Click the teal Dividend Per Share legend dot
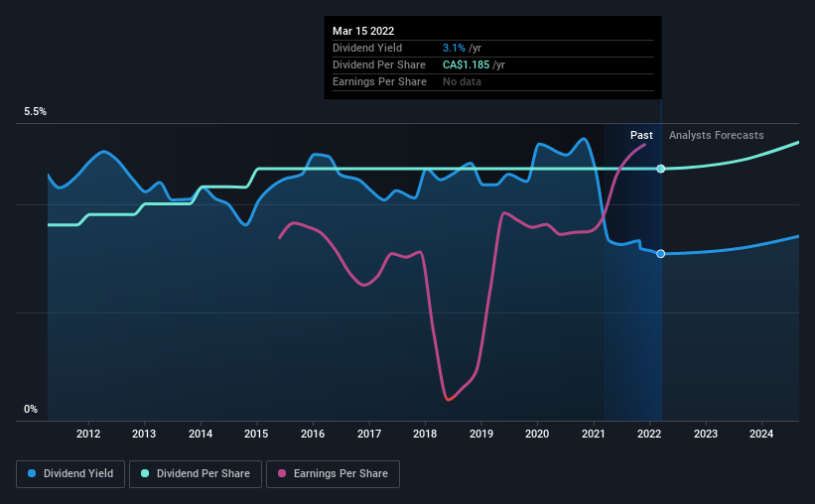815x504 pixels. pyautogui.click(x=145, y=473)
